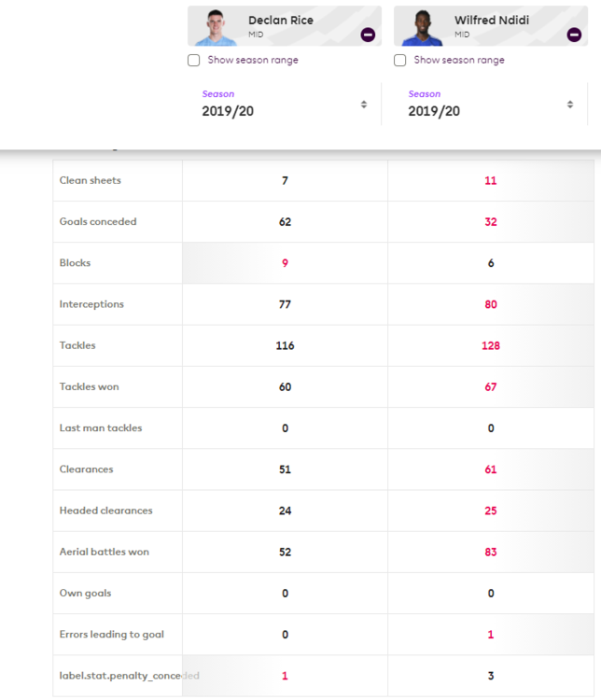
Task: Click Ndidi's Tackles value of 128
Action: [x=491, y=345]
